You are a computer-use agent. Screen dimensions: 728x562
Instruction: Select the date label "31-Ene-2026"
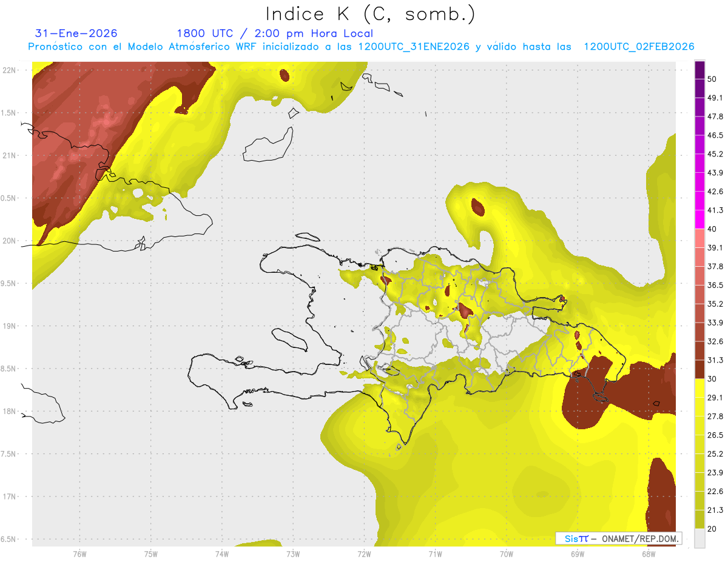pos(76,33)
